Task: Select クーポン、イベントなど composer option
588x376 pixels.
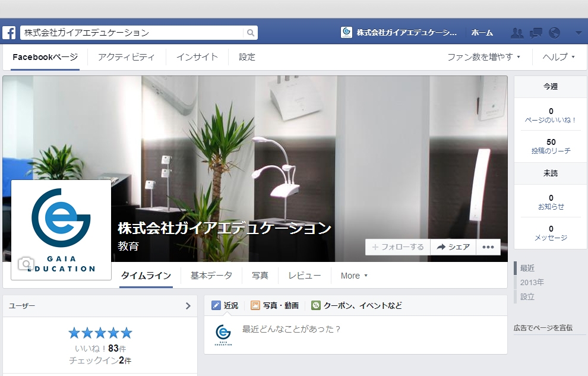Action: point(356,305)
